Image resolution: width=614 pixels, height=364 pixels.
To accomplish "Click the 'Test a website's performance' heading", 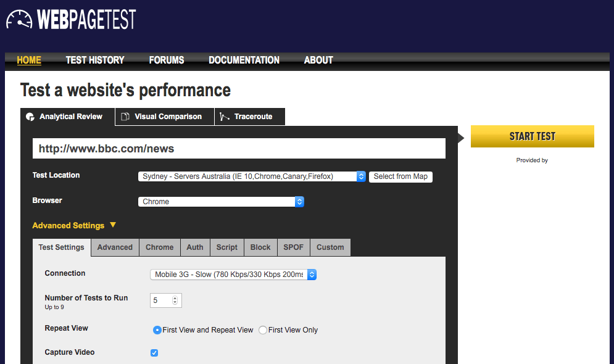I will click(x=125, y=90).
